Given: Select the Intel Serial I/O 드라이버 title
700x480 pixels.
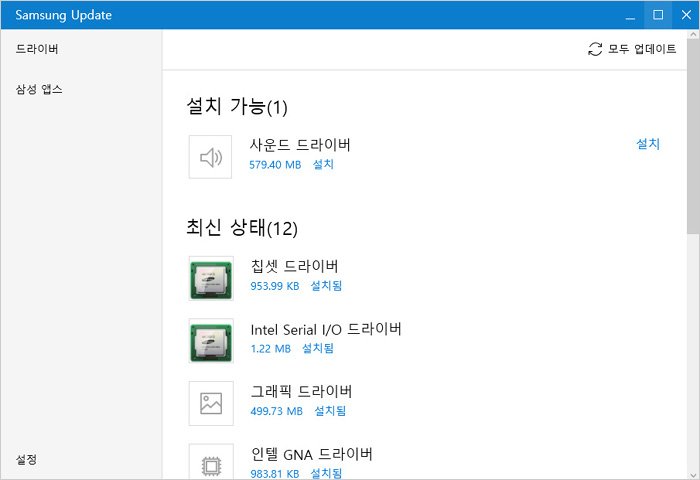Looking at the screenshot, I should coord(326,329).
